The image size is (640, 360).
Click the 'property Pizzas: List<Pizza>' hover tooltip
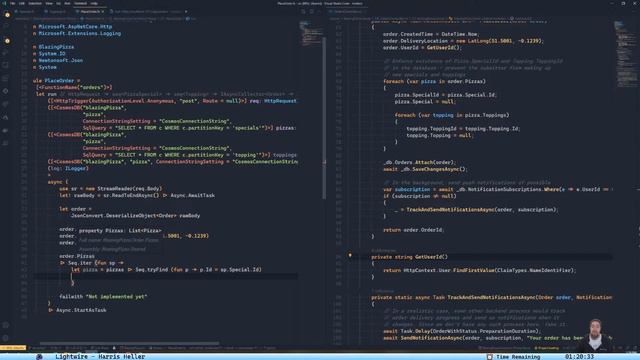(x=120, y=231)
